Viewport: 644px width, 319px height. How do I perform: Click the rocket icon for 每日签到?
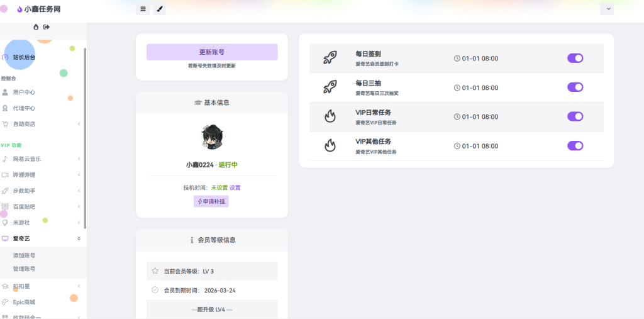(x=330, y=58)
